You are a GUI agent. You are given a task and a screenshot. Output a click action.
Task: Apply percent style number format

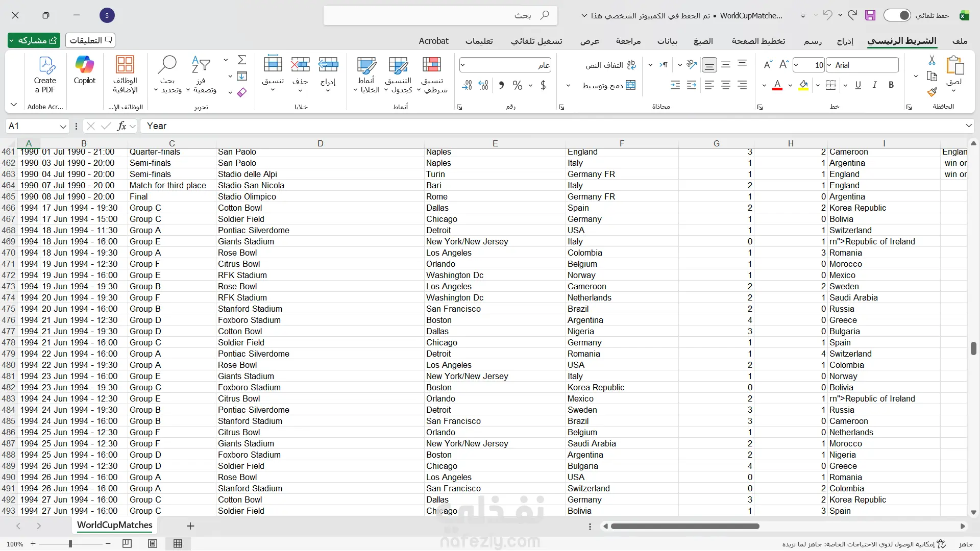tap(517, 85)
